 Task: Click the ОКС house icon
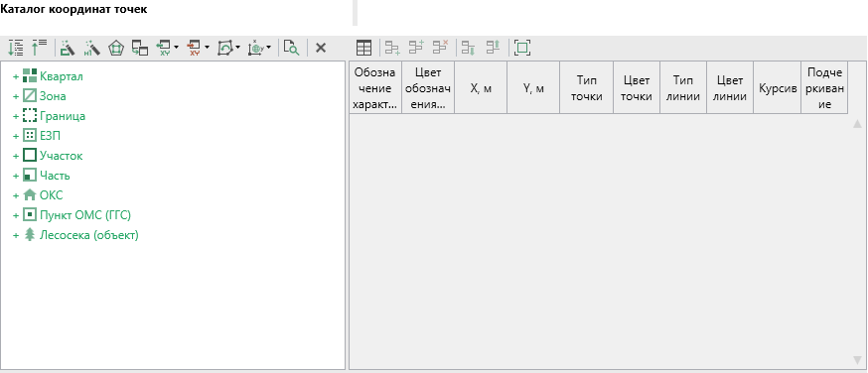click(x=30, y=195)
